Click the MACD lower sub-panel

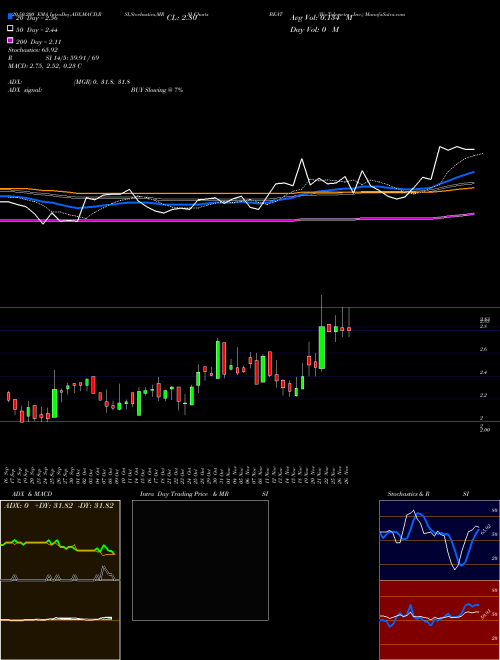(x=60, y=620)
